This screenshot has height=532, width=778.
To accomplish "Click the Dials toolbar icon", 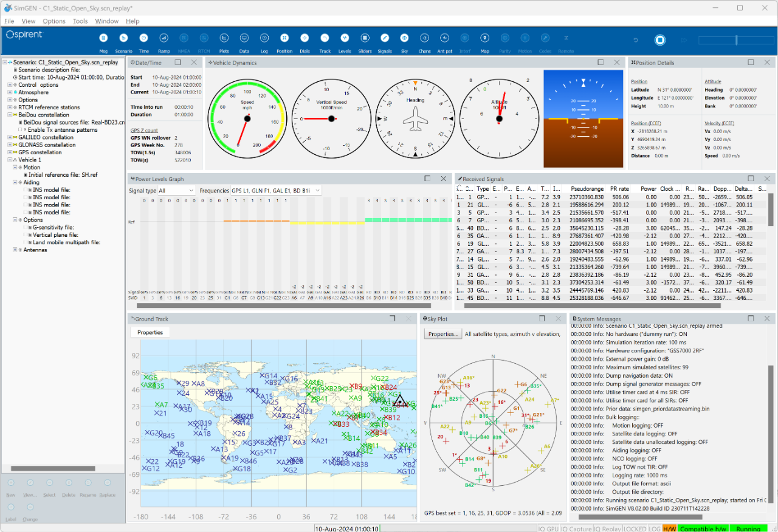I will click(305, 39).
